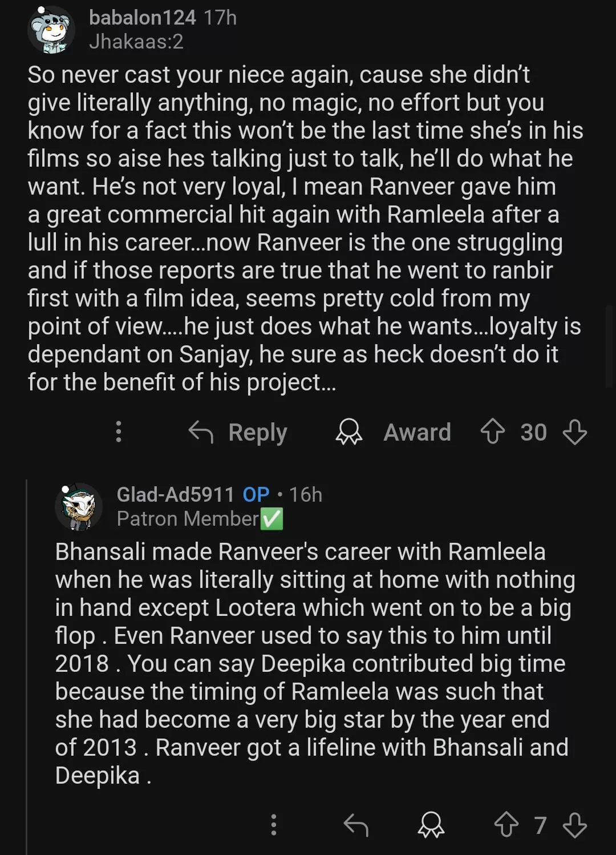Viewport: 616px width, 855px height.
Task: Click the Jhakaas:2 user flair
Action: [136, 42]
